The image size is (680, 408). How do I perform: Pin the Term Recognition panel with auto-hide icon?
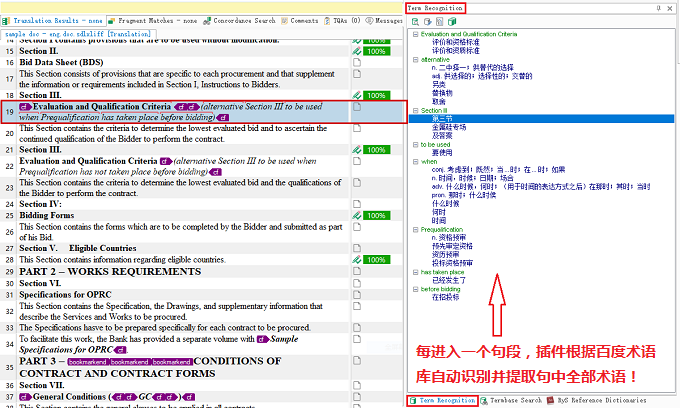click(658, 8)
